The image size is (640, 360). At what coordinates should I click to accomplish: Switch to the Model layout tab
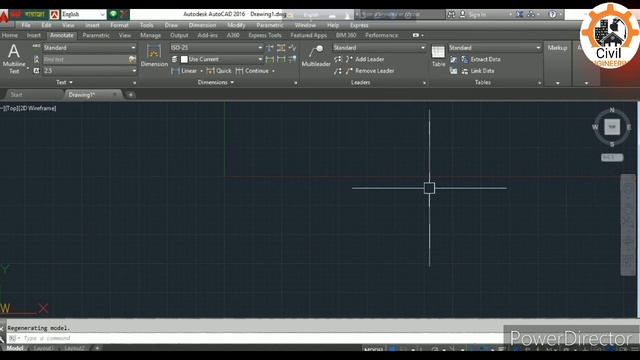click(15, 348)
